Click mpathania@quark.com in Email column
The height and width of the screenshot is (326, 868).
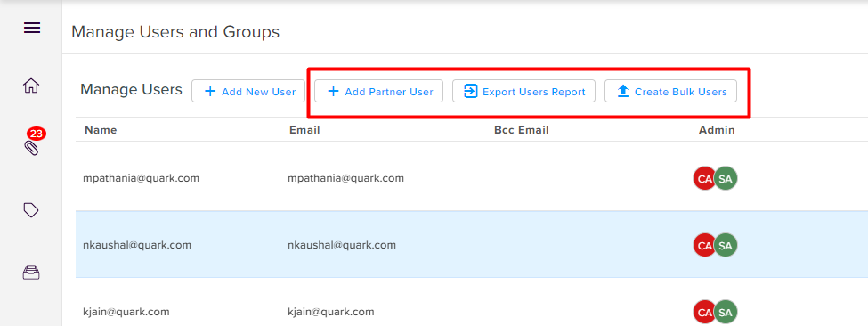tap(346, 178)
